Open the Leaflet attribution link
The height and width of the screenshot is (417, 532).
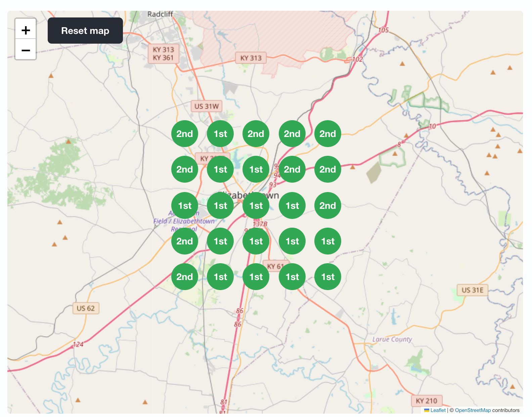pos(438,410)
